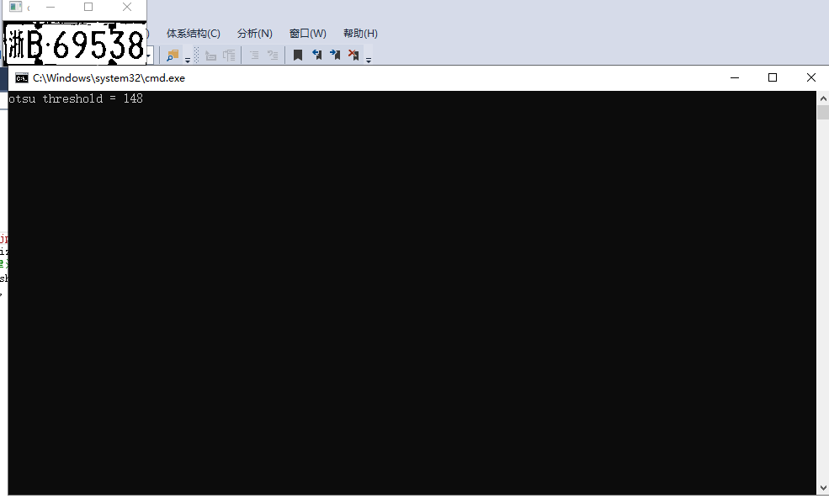Close the cmd.exe window
The height and width of the screenshot is (504, 829).
tap(811, 77)
